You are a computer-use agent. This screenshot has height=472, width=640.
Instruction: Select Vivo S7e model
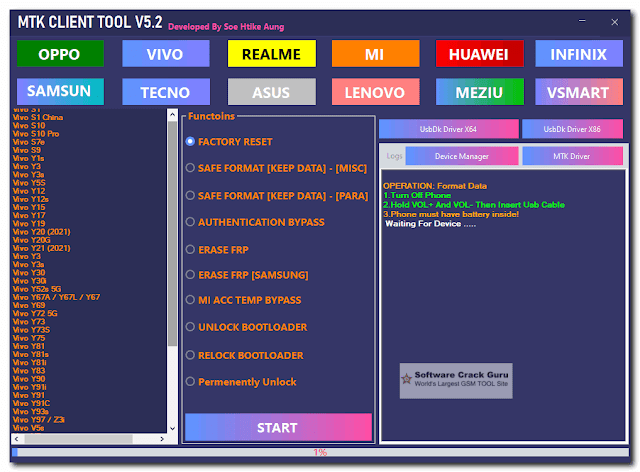pyautogui.click(x=29, y=142)
